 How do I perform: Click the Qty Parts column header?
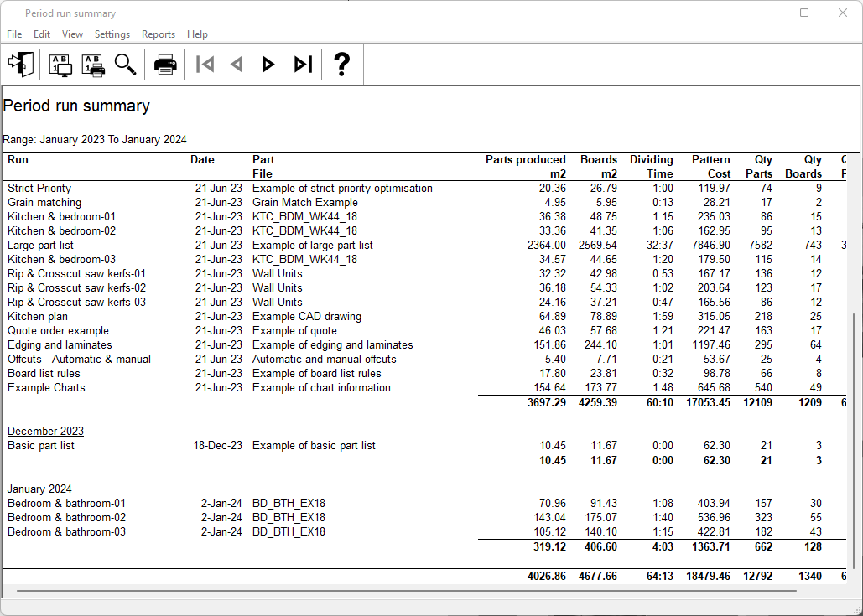[x=758, y=167]
